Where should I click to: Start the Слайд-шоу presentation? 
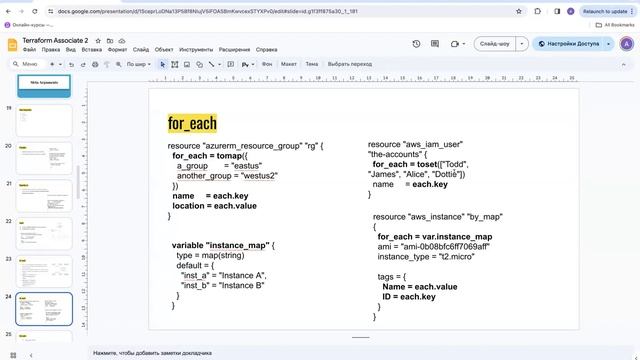pos(495,44)
